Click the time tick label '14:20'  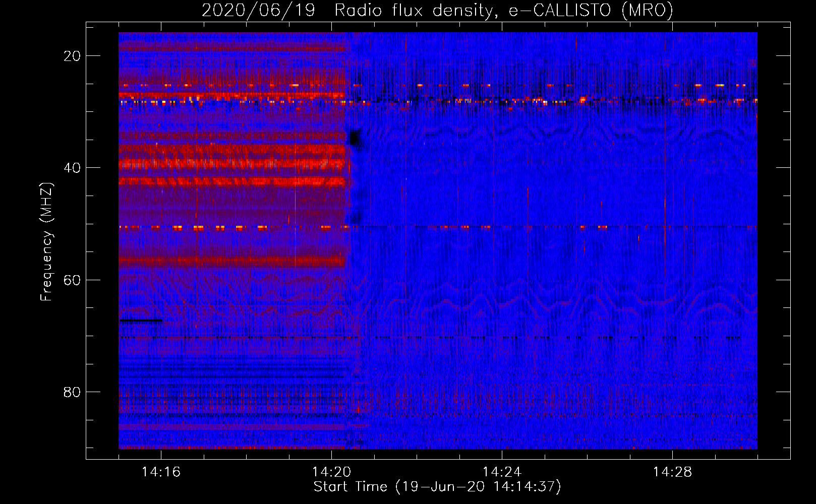331,472
